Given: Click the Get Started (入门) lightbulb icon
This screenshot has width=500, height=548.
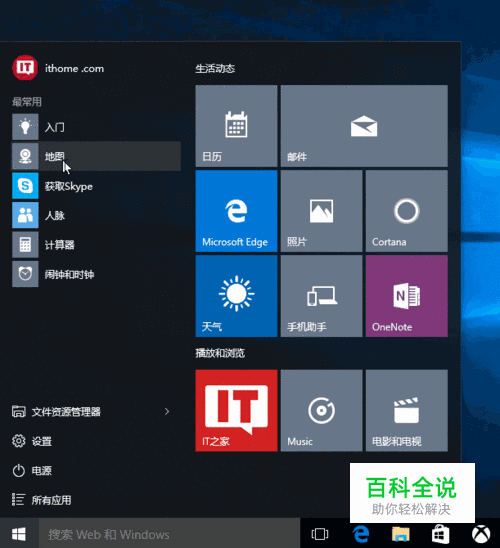Looking at the screenshot, I should pyautogui.click(x=25, y=127).
